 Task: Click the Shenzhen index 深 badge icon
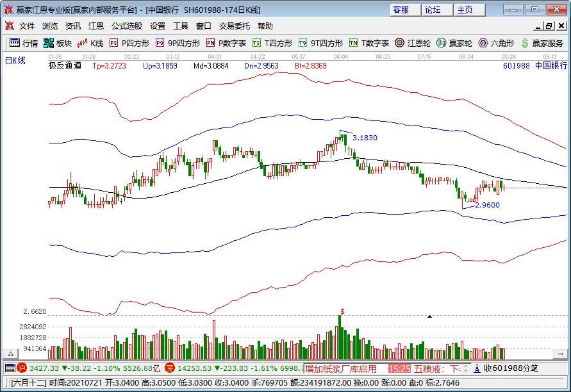point(170,368)
